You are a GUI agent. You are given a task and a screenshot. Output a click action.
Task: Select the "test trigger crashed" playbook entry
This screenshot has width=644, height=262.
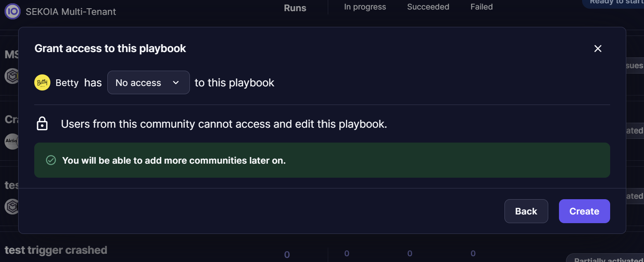(x=56, y=250)
